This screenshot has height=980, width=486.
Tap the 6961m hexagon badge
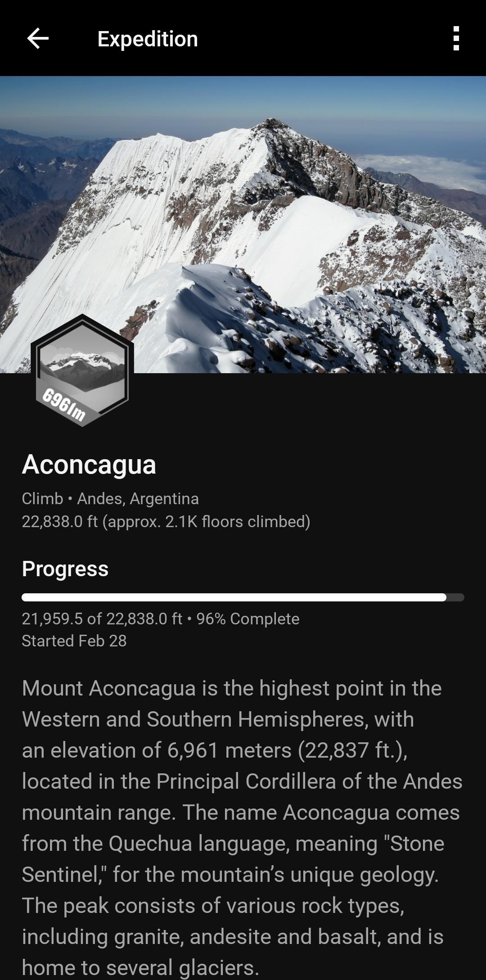click(82, 370)
